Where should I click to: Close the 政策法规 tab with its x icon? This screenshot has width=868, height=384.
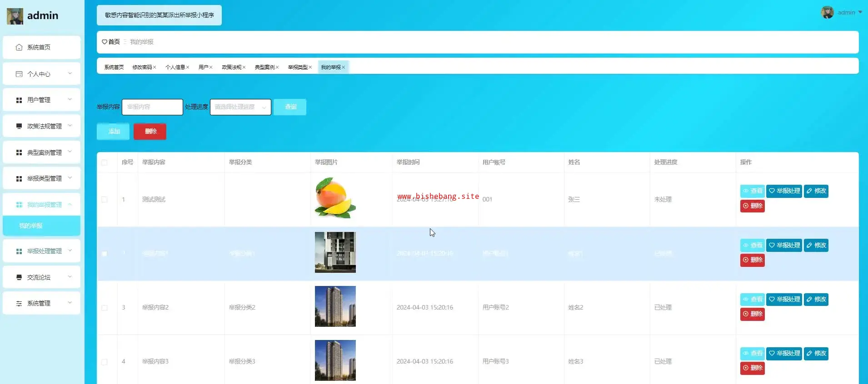(x=244, y=67)
